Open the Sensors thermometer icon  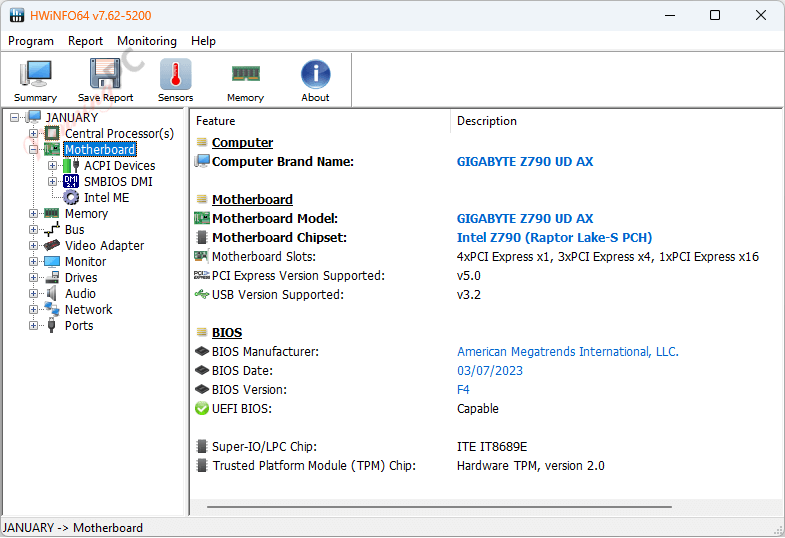pyautogui.click(x=175, y=74)
